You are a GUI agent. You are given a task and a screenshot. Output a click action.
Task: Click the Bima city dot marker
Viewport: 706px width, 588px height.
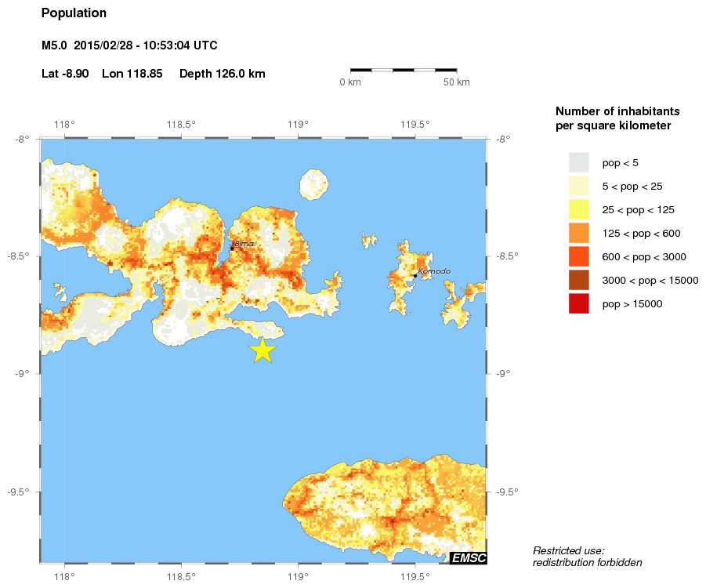click(232, 249)
